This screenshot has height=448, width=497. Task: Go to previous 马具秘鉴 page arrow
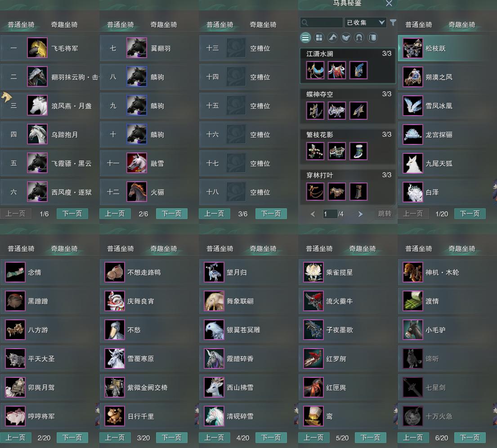tap(313, 214)
